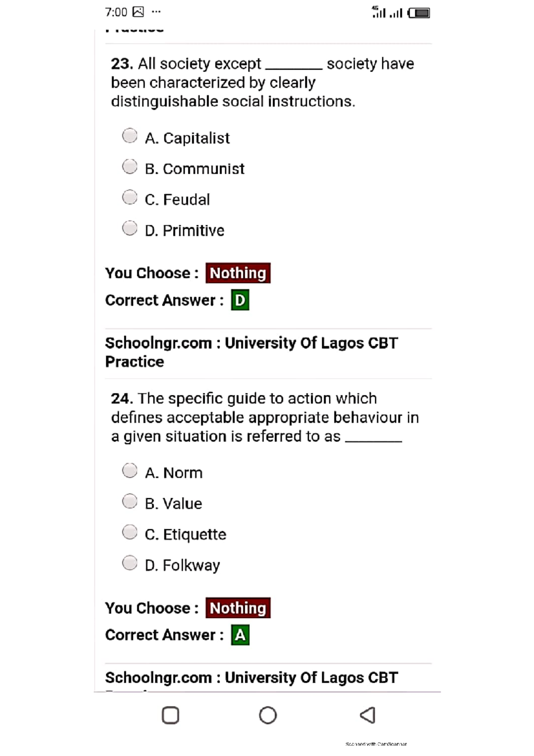Select option A. Capitalist for question 23

coord(129,136)
